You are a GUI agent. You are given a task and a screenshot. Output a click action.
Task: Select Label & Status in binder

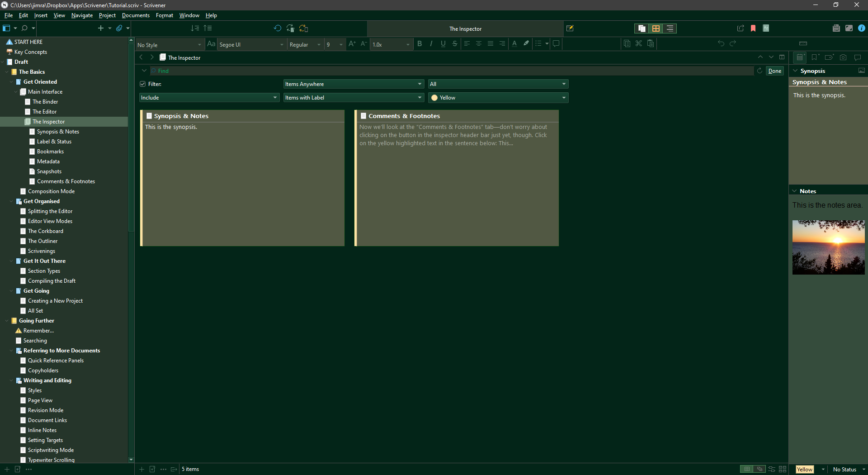tap(54, 142)
